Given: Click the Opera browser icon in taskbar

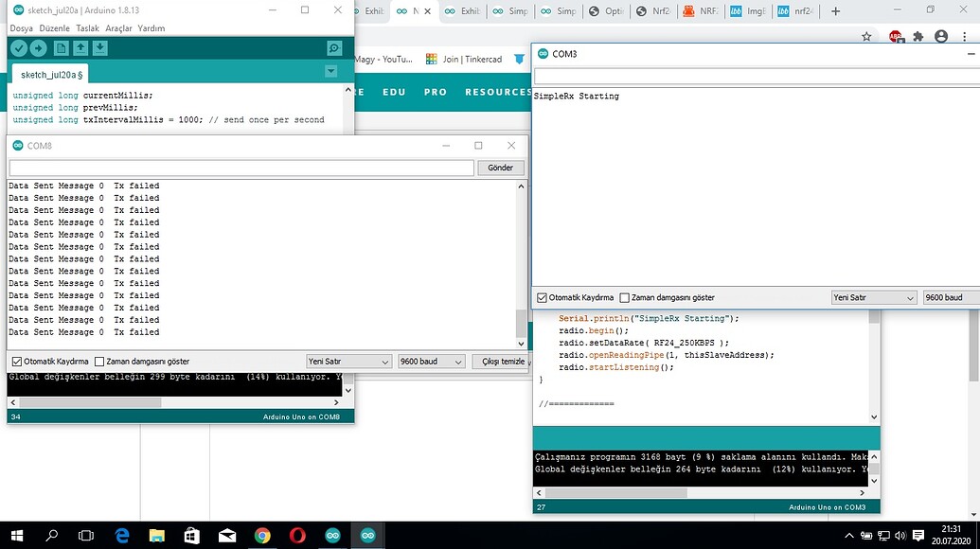Looking at the screenshot, I should click(297, 535).
